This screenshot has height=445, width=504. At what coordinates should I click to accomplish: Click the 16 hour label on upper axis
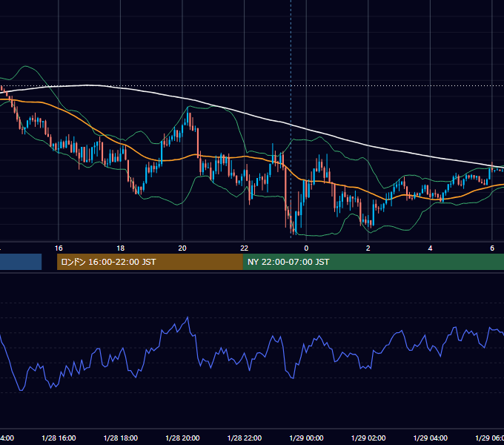coord(59,248)
